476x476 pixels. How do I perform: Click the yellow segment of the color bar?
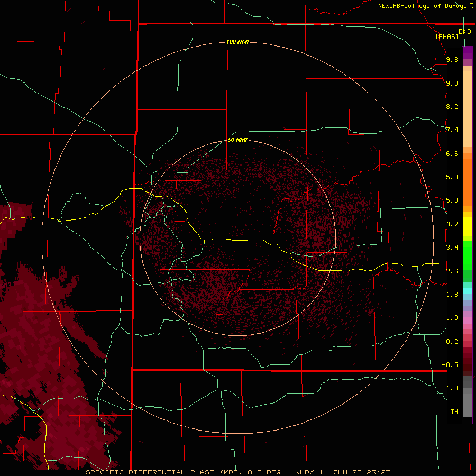pos(467,226)
